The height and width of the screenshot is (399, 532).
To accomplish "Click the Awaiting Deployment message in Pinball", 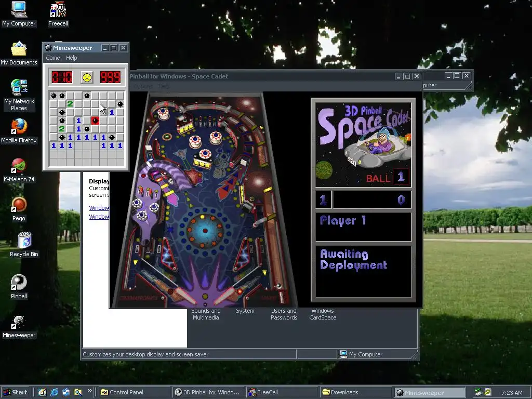I will pos(353,260).
